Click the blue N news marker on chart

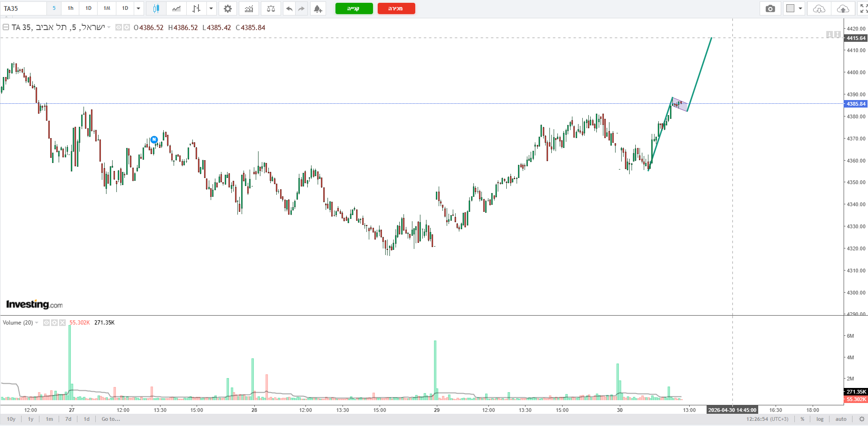[x=154, y=139]
